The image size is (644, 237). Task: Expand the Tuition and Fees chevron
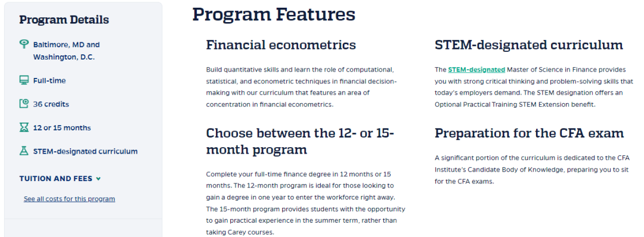(98, 179)
